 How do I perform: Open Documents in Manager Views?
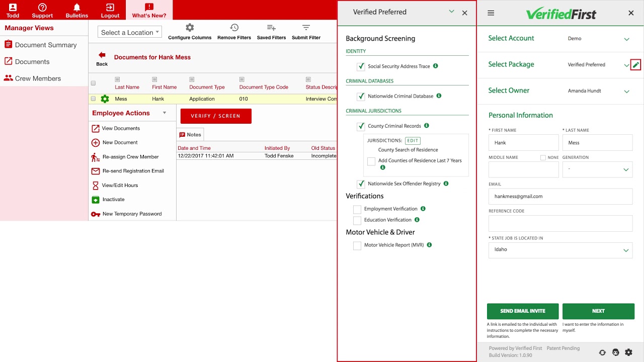click(27, 61)
